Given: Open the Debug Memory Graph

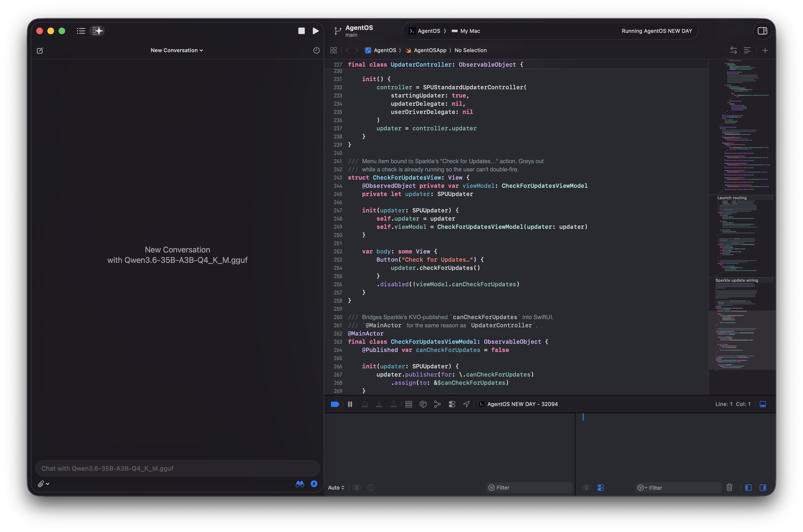Looking at the screenshot, I should pos(437,404).
